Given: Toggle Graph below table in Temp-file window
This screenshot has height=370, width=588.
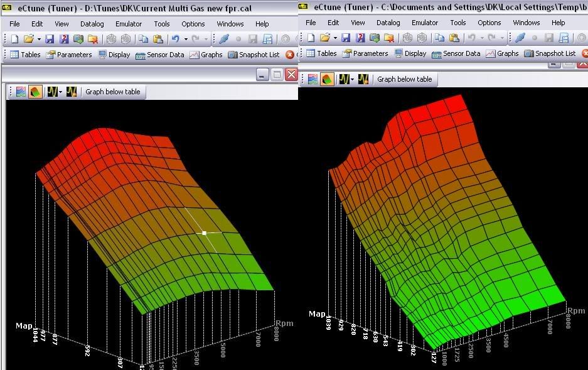Looking at the screenshot, I should 405,79.
